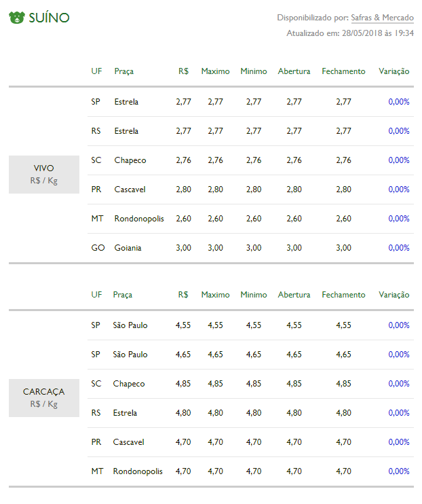Click the SP Estrela row in VIVO table
Viewport: 422px width, 504px height.
point(250,102)
